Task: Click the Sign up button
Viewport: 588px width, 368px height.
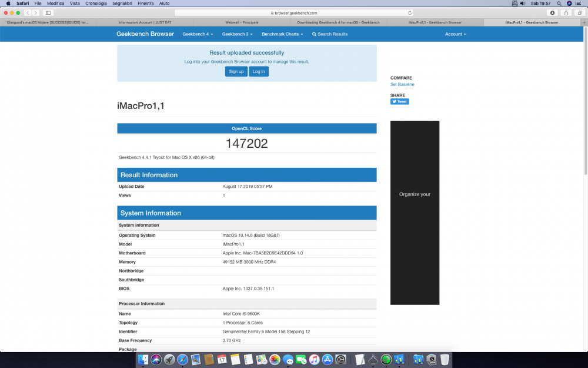Action: tap(236, 71)
